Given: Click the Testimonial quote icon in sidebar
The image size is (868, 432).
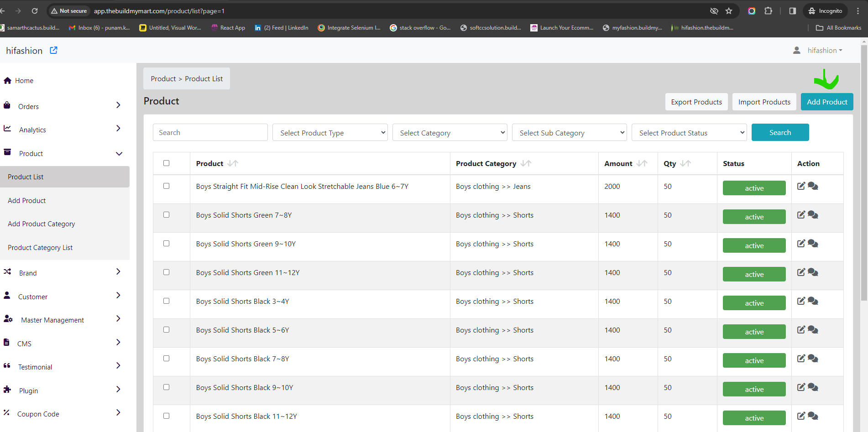Looking at the screenshot, I should click(7, 366).
